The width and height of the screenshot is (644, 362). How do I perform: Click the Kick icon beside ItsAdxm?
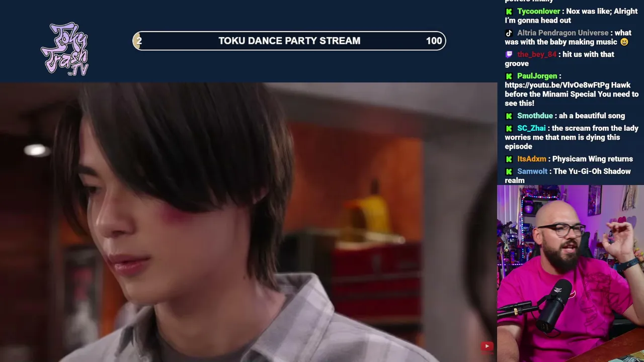(x=509, y=159)
